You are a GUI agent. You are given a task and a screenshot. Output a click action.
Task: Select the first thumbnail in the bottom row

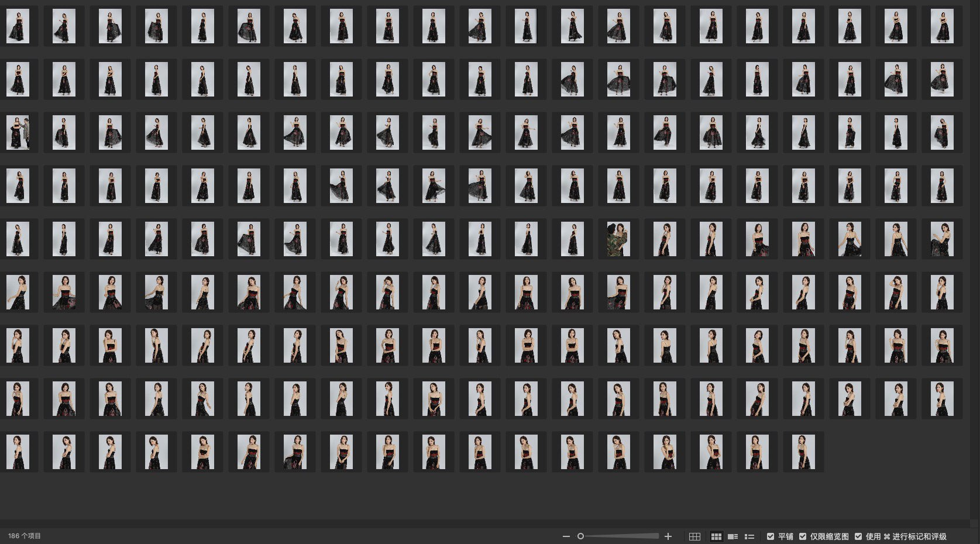(x=18, y=452)
